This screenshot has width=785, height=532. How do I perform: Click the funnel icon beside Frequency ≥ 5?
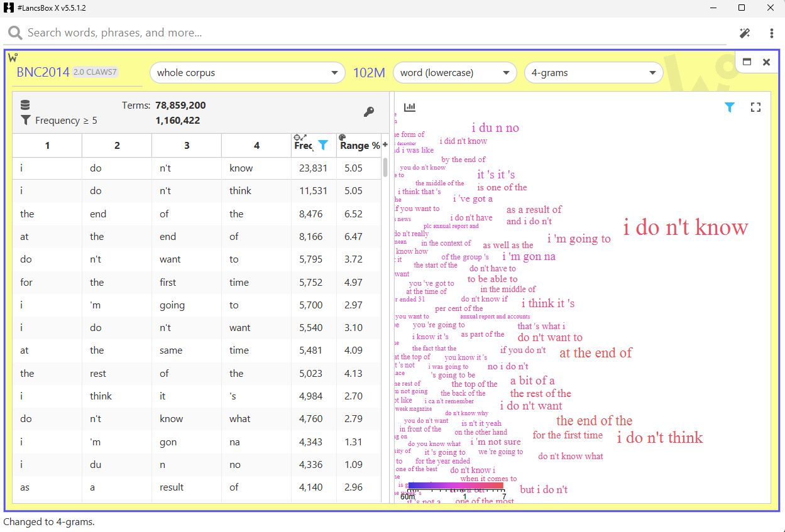click(x=25, y=120)
